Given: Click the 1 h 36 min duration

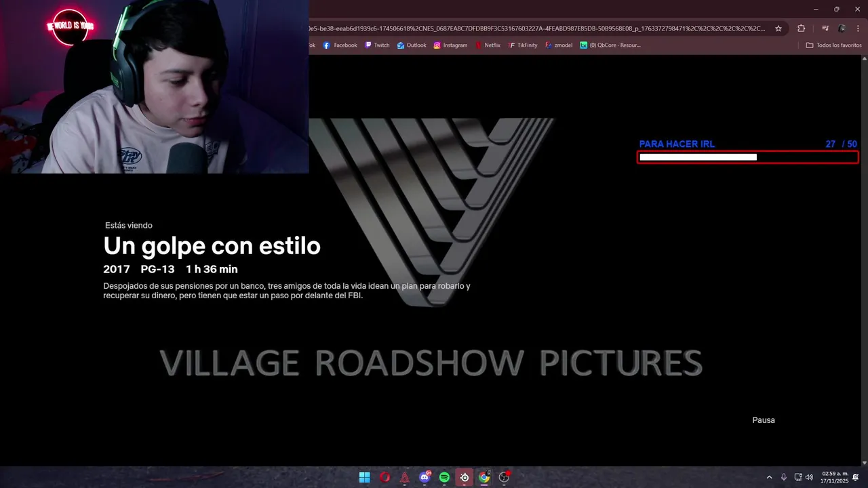Looking at the screenshot, I should coord(212,269).
